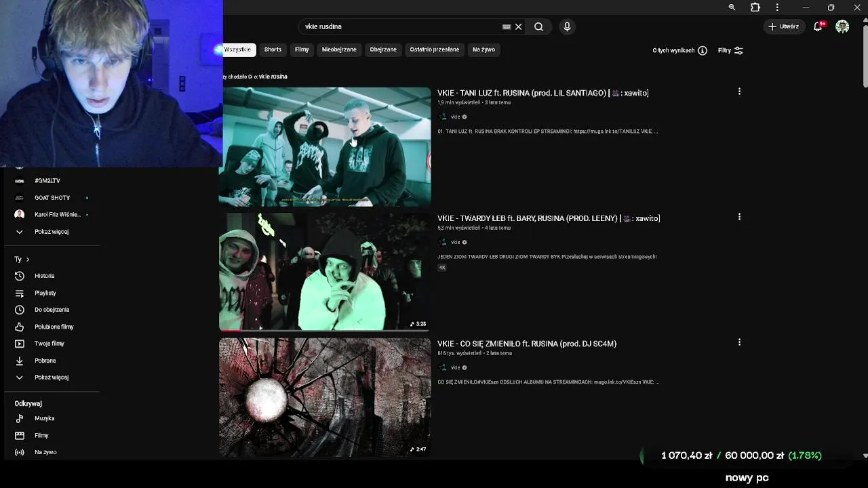This screenshot has width=868, height=488.
Task: Select the Ostatnio przesłane filter chip
Action: pos(435,49)
